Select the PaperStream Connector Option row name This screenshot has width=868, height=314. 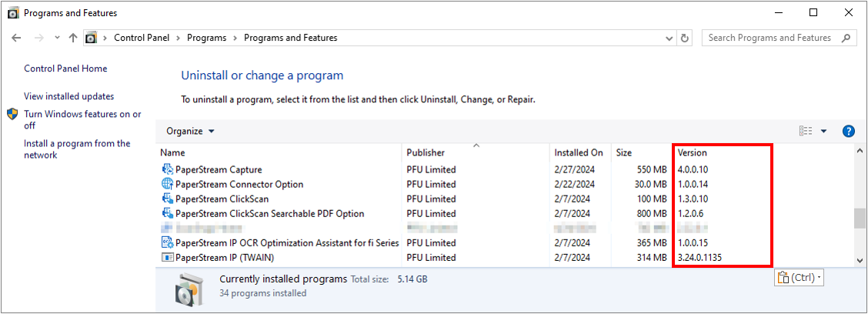click(239, 184)
